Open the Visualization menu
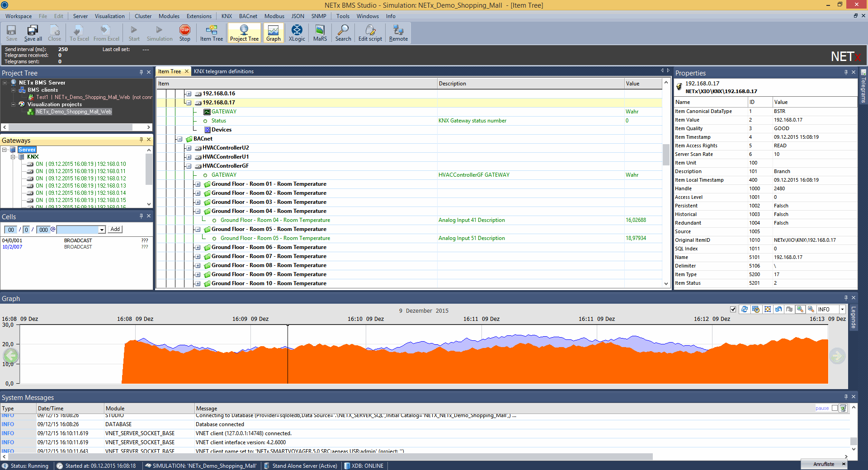This screenshot has height=470, width=868. click(109, 16)
